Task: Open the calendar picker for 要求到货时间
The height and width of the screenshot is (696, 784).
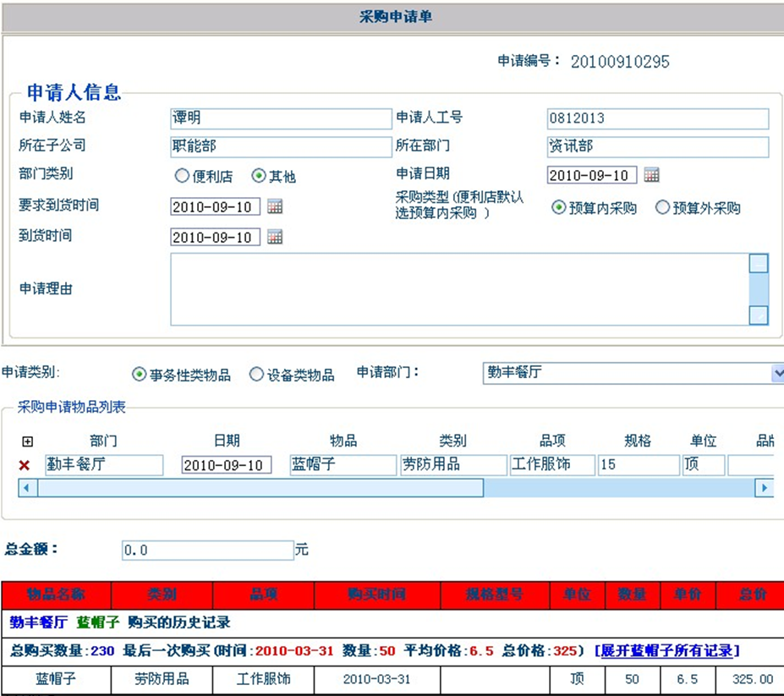Action: click(x=274, y=205)
